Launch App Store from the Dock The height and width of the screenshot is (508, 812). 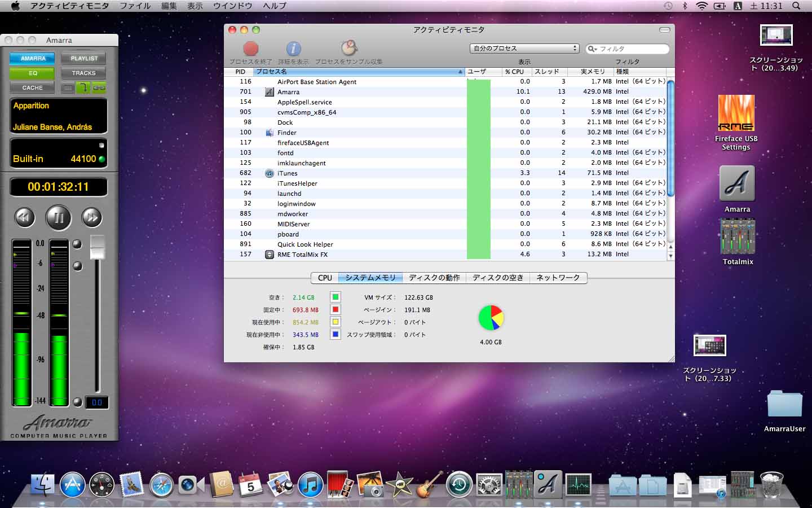(72, 484)
